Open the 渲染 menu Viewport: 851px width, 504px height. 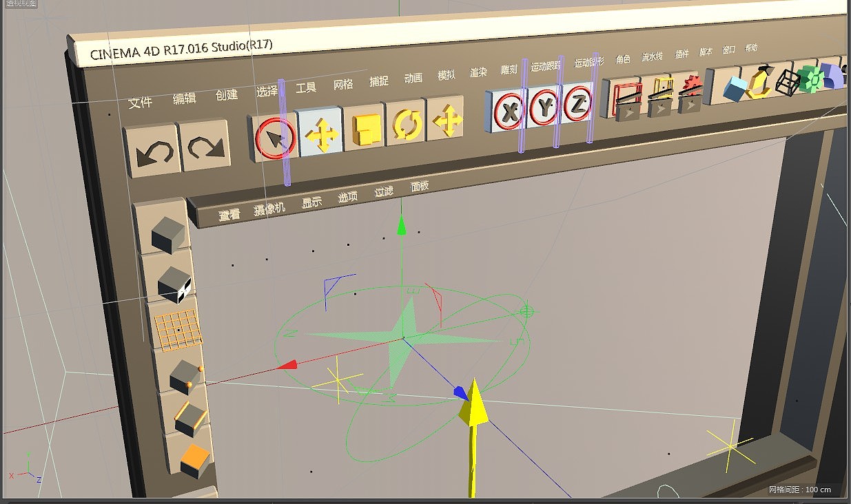click(x=478, y=72)
